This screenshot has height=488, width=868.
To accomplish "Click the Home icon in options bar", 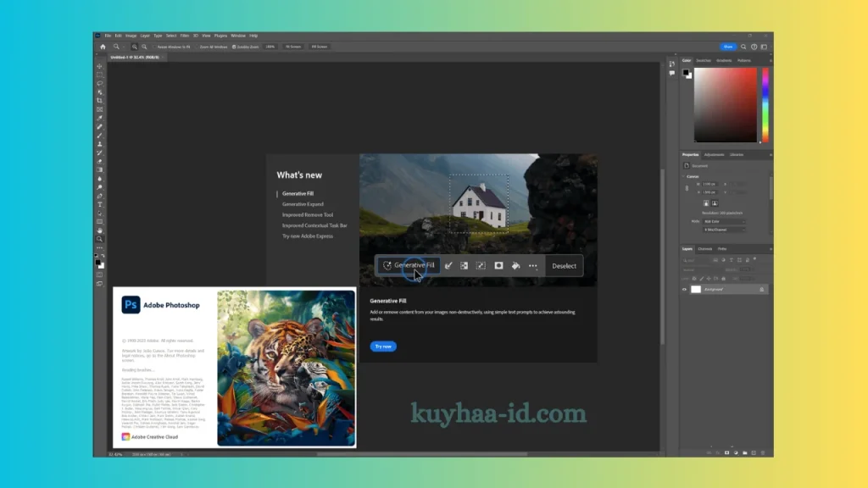I will (x=103, y=47).
